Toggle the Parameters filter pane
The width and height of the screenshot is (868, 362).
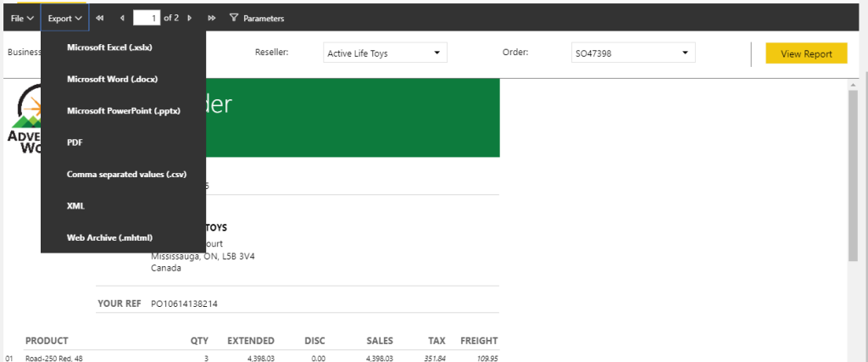pyautogui.click(x=257, y=18)
